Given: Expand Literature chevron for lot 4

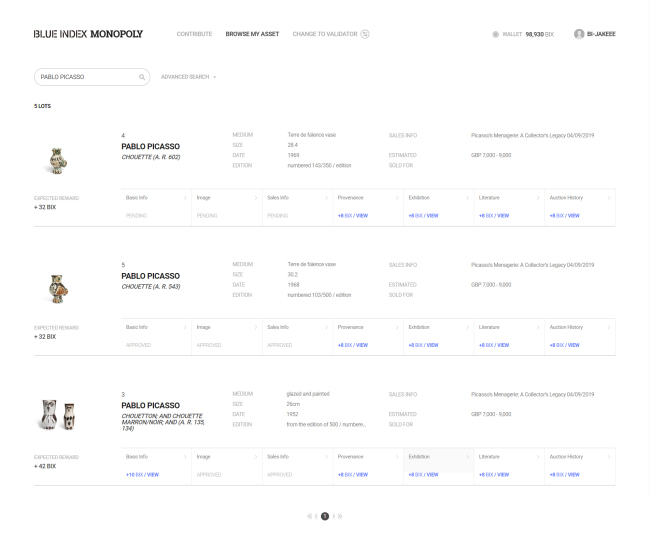Looking at the screenshot, I should pyautogui.click(x=538, y=198).
